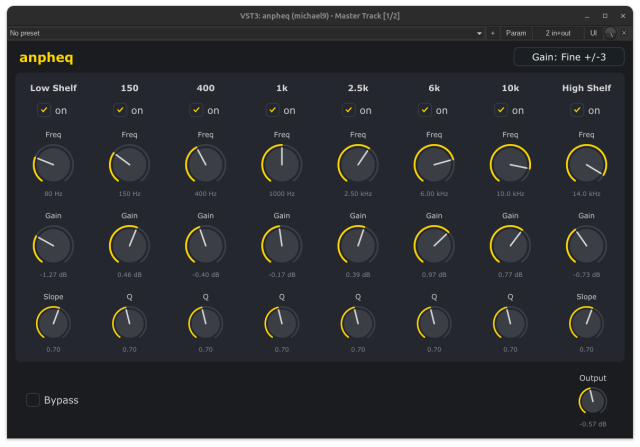Click the 14.0 kHz value readout
The width and height of the screenshot is (640, 447).
point(587,193)
